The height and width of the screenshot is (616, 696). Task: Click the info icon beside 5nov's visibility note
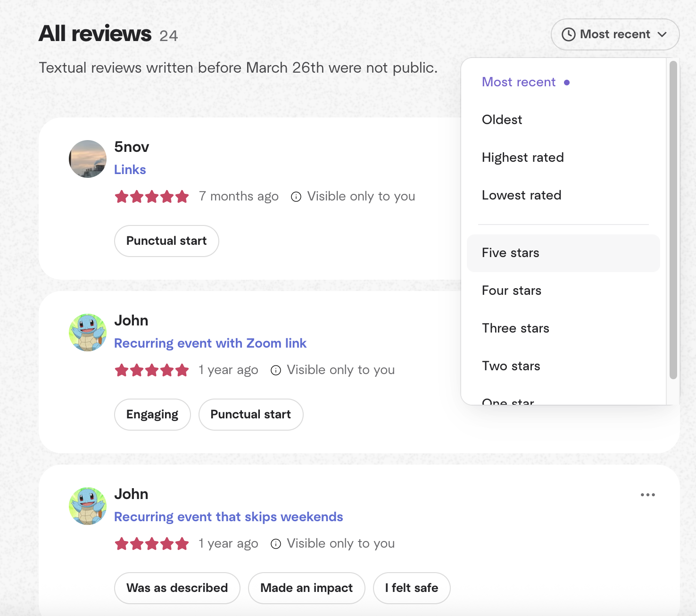pos(296,197)
